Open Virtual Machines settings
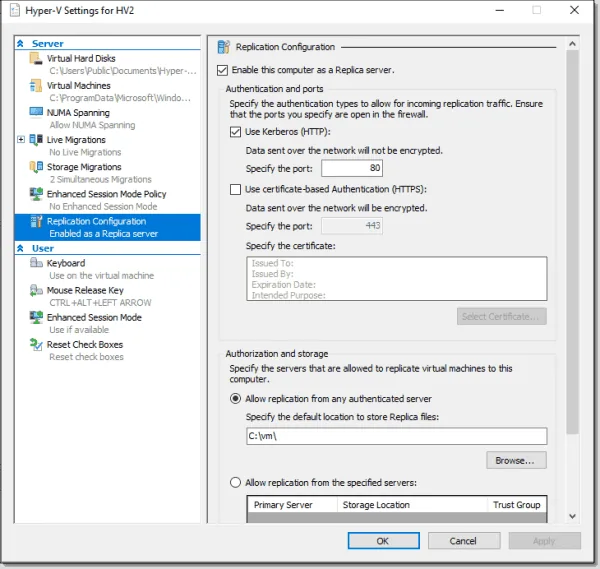 pos(107,91)
